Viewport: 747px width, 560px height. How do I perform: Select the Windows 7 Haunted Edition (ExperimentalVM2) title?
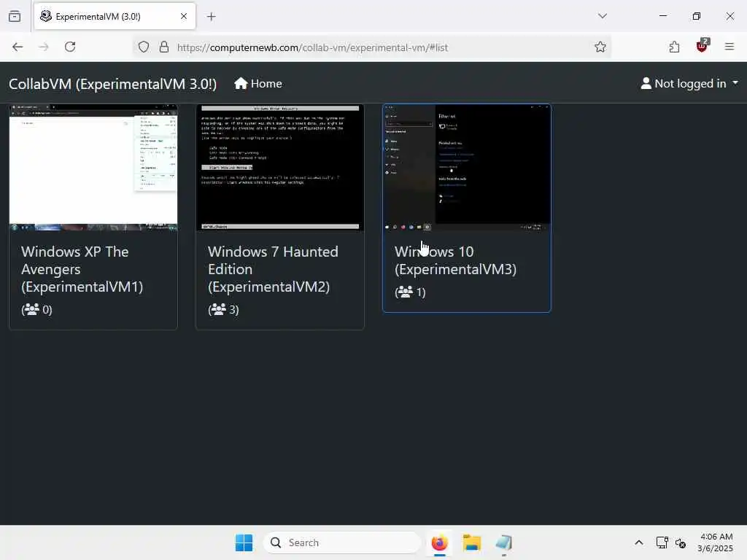[273, 269]
